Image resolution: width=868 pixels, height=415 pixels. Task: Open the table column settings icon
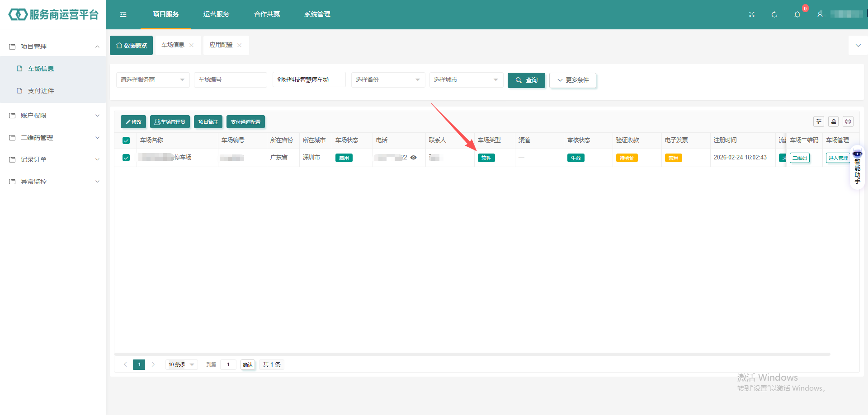tap(819, 121)
